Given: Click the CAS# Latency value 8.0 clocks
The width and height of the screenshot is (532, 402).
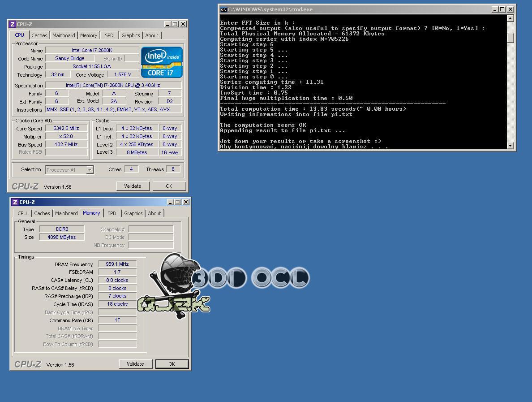Looking at the screenshot, I should [x=117, y=281].
